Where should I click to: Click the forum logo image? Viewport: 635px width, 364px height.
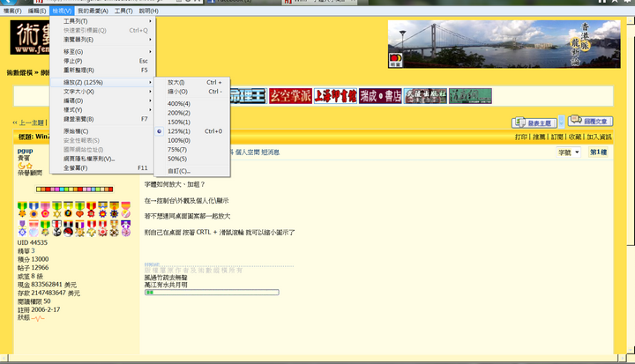30,37
